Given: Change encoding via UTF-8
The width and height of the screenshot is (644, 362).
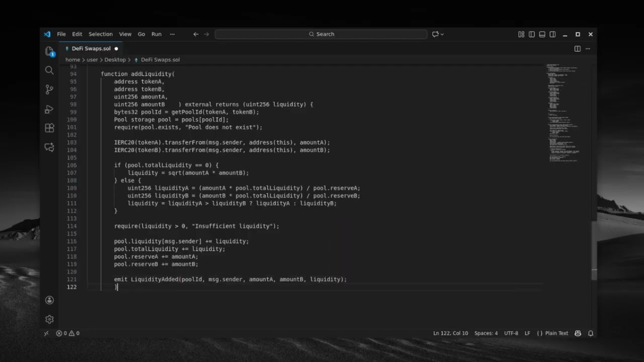Looking at the screenshot, I should [x=511, y=333].
